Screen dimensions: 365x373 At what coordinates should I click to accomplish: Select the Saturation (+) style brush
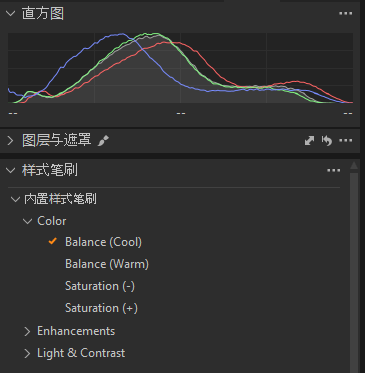coord(101,308)
